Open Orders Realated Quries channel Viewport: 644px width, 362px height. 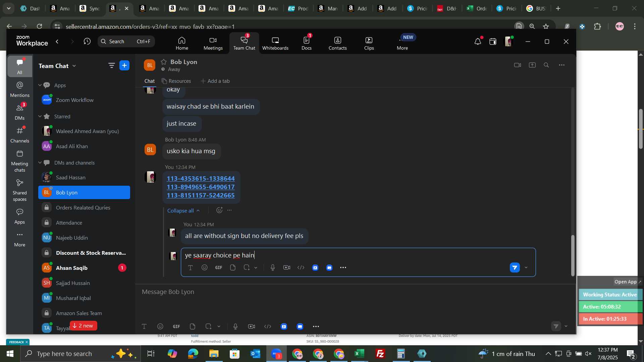tap(84, 207)
